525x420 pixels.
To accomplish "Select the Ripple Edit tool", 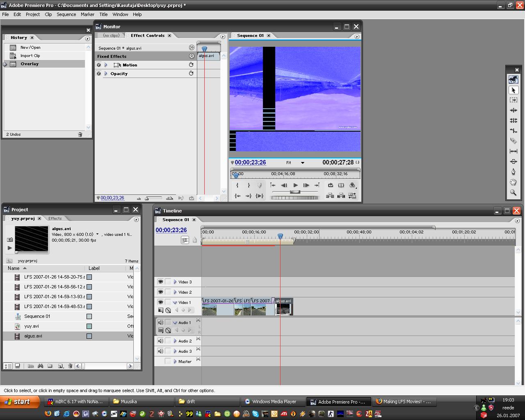I will tap(513, 110).
